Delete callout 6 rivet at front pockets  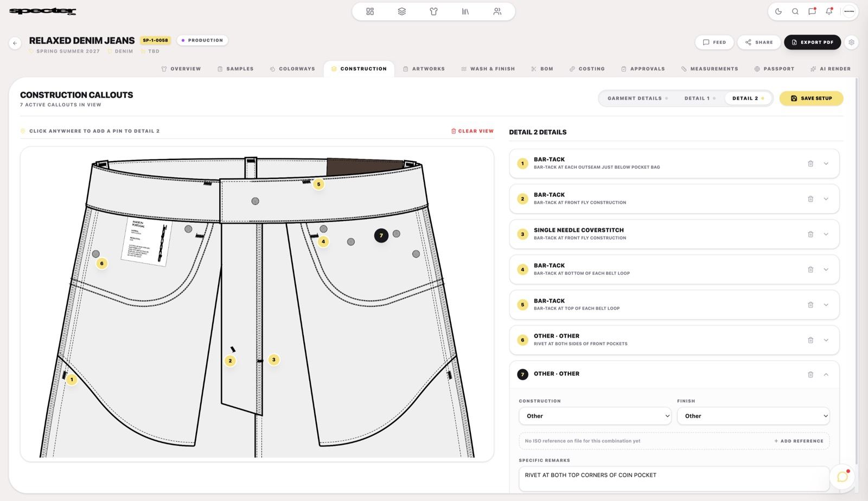(x=810, y=340)
